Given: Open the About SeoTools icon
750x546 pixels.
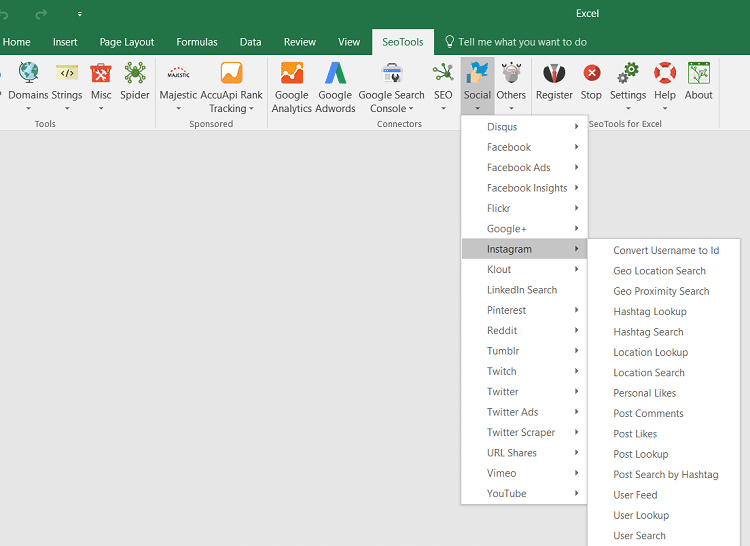Looking at the screenshot, I should pyautogui.click(x=699, y=73).
